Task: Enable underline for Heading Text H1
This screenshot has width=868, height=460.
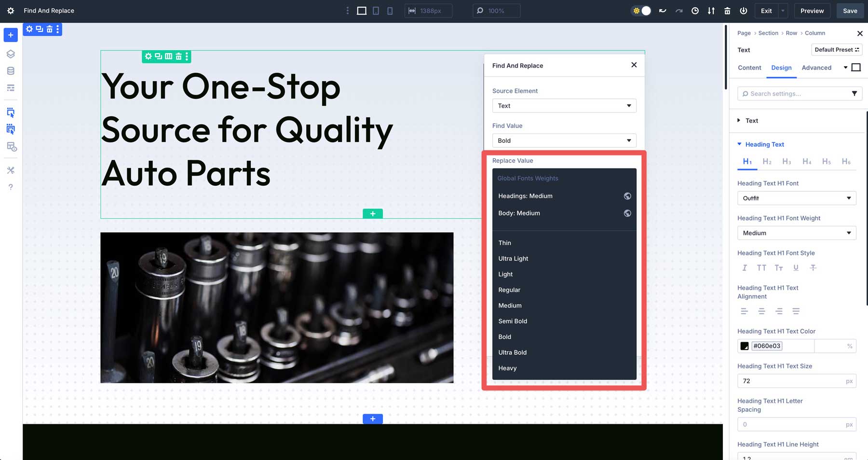Action: tap(796, 268)
